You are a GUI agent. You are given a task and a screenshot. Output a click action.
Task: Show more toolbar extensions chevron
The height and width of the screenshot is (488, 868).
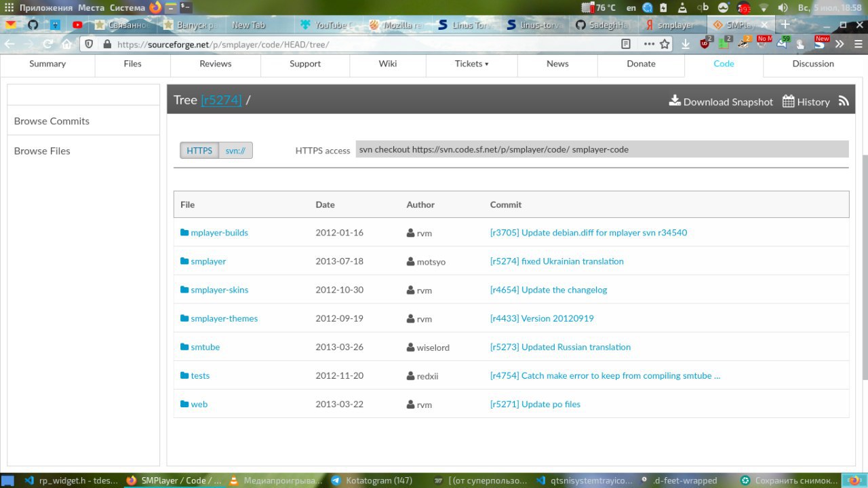840,44
